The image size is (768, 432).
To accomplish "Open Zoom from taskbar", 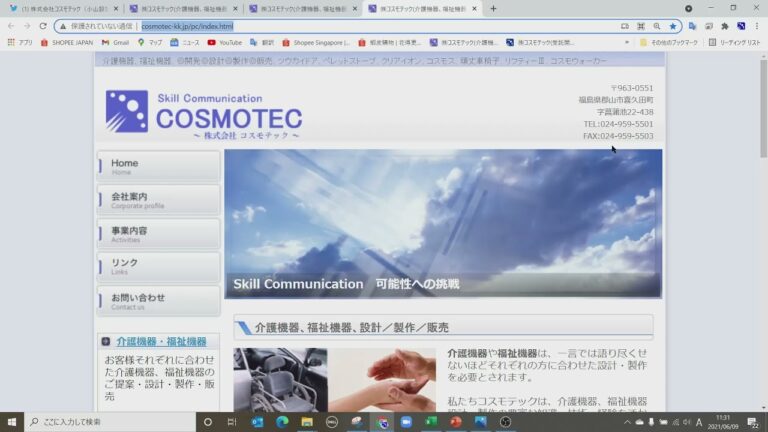I will coord(407,422).
